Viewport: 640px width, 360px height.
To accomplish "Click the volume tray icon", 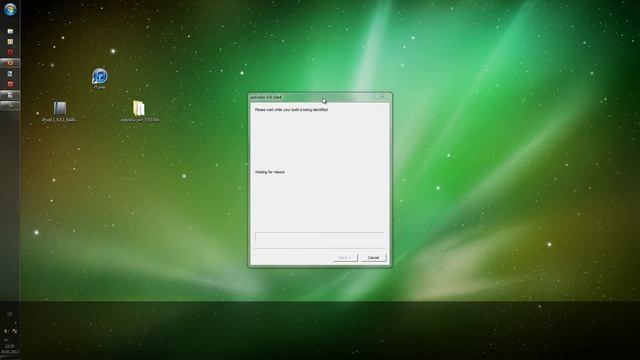I will pos(6,331).
